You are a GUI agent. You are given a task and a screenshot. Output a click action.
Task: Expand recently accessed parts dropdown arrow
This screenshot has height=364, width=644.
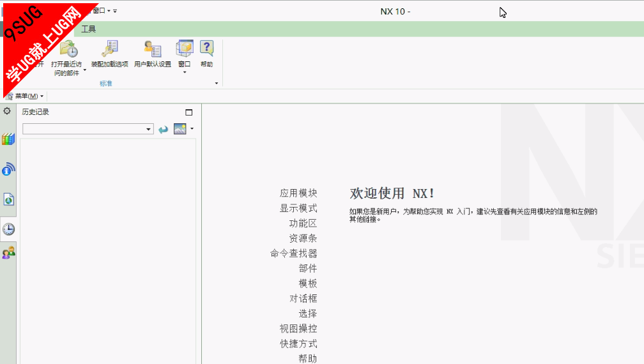(x=85, y=70)
